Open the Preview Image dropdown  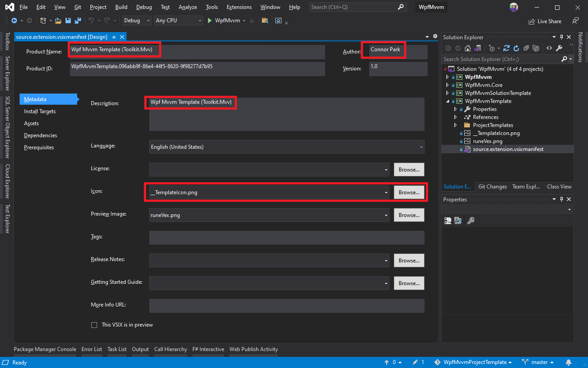(386, 215)
